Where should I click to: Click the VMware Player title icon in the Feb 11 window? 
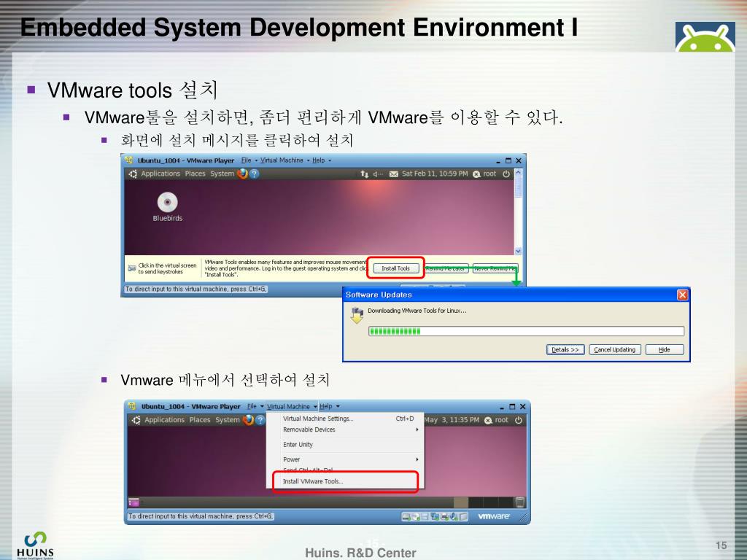click(129, 160)
